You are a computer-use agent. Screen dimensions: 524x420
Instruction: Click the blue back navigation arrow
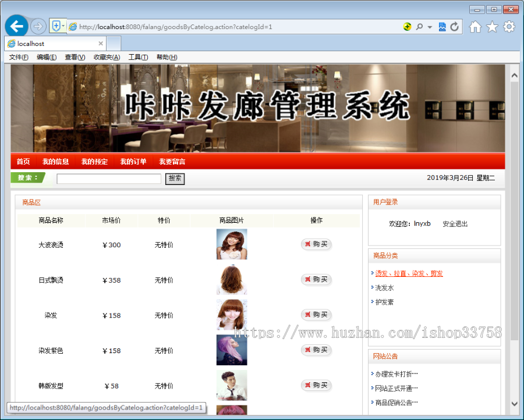coord(16,26)
